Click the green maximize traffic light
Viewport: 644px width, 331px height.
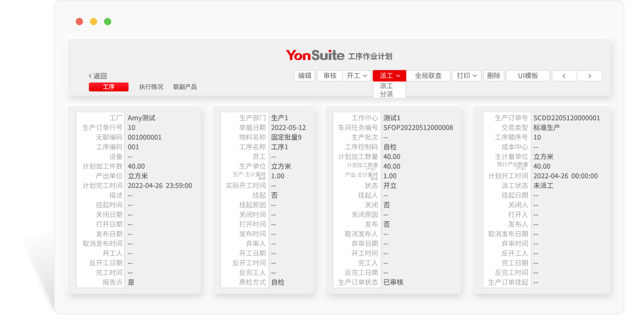(108, 22)
